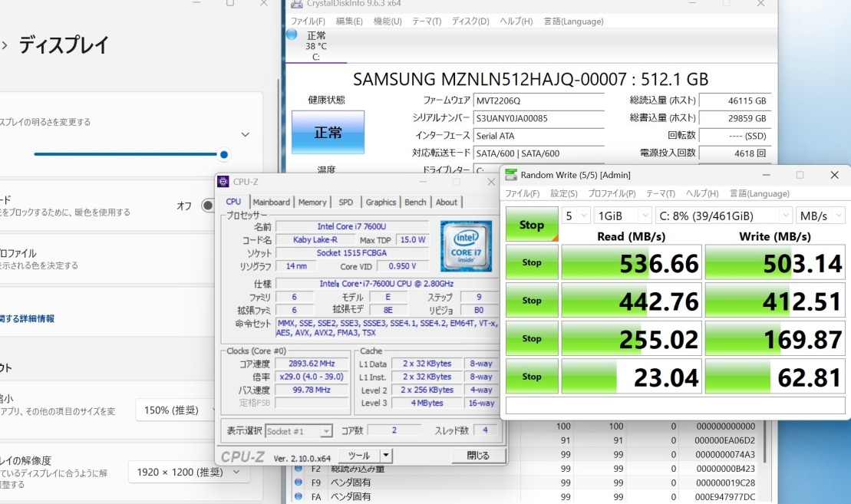Viewport: 851px width, 504px height.
Task: Click the large Stop button beside test count
Action: pyautogui.click(x=532, y=224)
